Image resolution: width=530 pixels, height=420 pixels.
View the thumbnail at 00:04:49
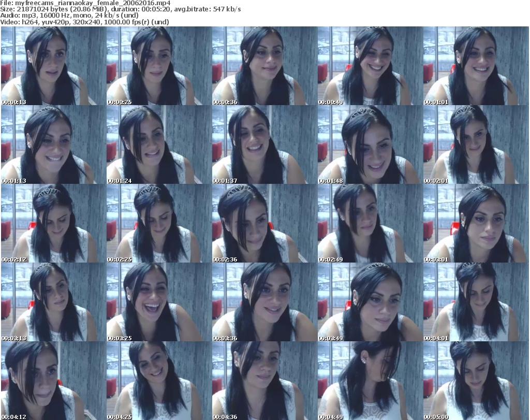[371, 381]
